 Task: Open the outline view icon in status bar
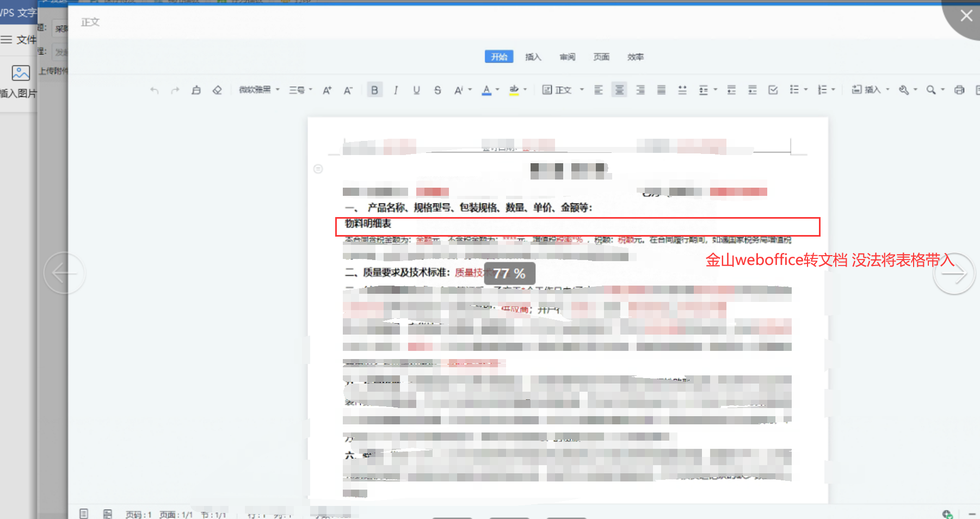[x=108, y=514]
